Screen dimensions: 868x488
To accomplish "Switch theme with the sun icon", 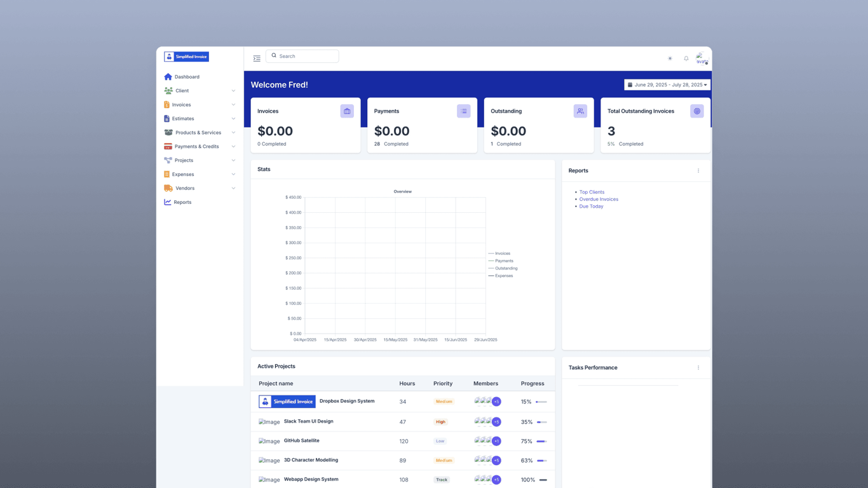I will pos(670,58).
